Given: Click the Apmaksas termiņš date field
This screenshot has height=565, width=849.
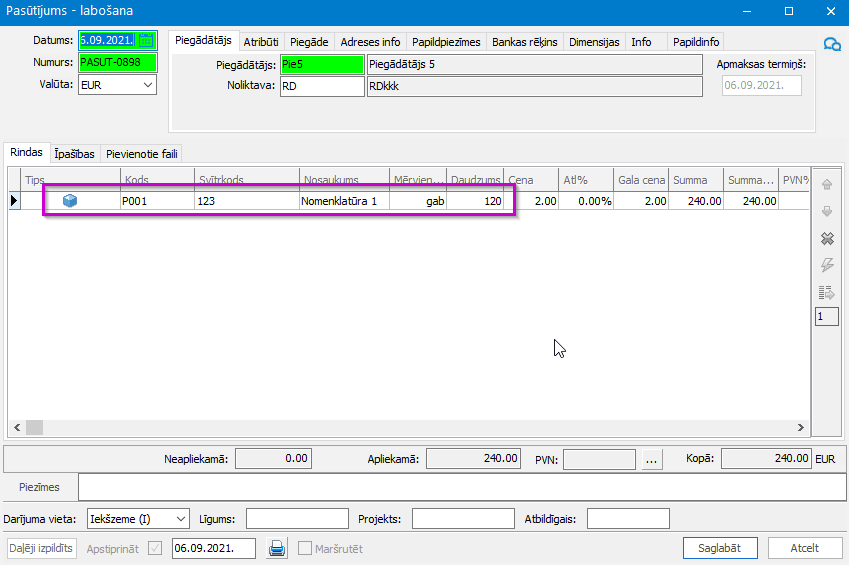Looking at the screenshot, I should pos(761,85).
